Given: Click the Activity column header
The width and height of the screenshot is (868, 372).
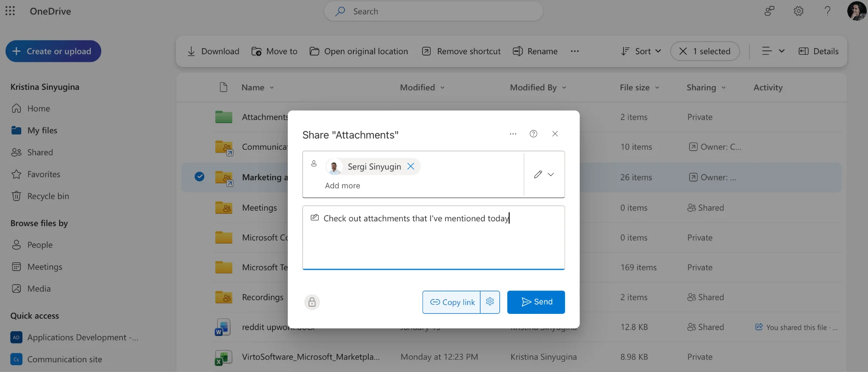Looking at the screenshot, I should tap(768, 87).
